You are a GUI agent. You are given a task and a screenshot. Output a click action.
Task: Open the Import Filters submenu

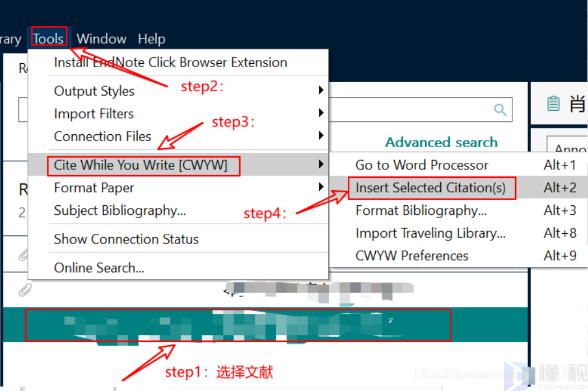coord(94,114)
